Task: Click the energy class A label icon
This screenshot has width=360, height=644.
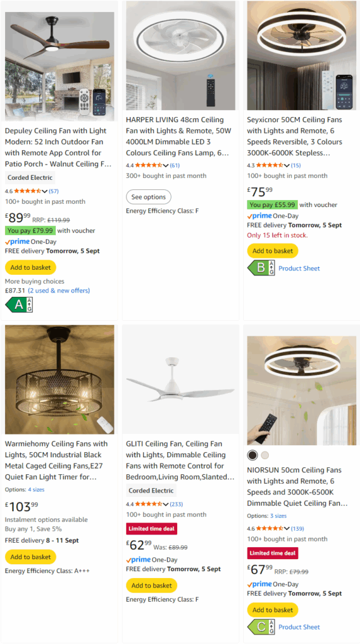Action: click(x=19, y=305)
